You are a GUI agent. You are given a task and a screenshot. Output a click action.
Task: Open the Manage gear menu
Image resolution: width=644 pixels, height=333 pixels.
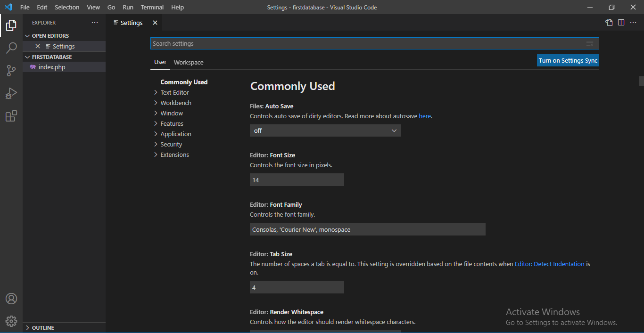11,321
